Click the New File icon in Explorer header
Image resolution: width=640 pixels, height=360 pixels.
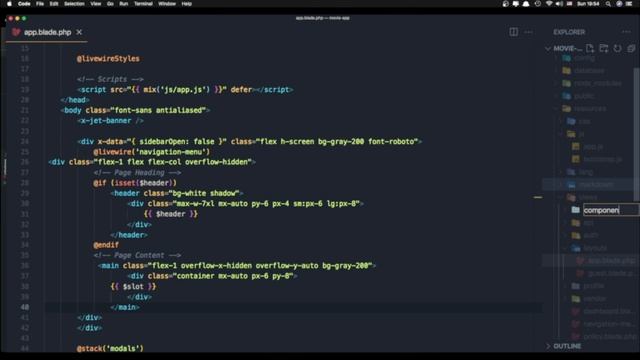590,49
